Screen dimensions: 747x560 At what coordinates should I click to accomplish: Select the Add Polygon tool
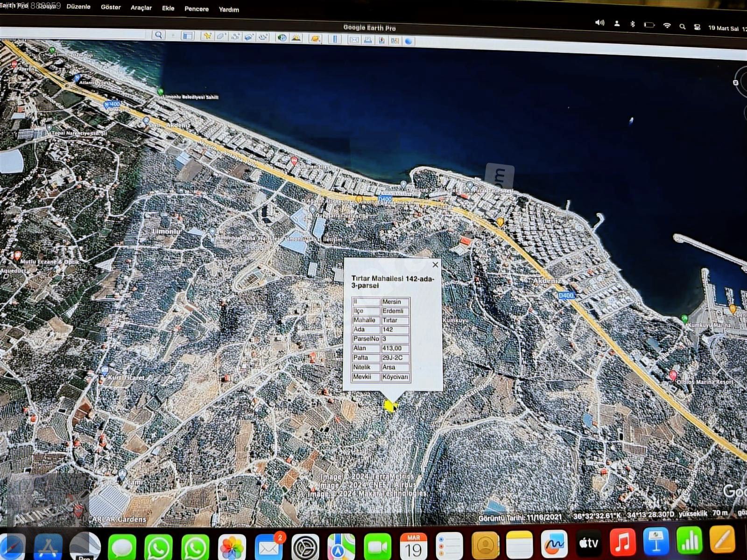click(x=221, y=36)
